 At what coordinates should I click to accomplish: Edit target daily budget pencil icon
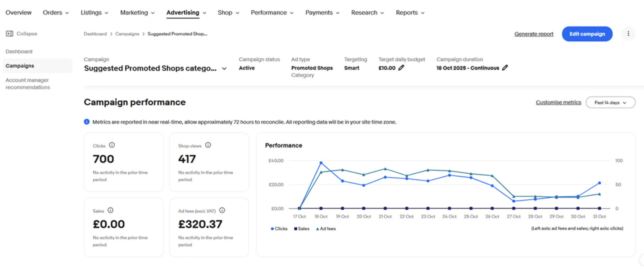tap(401, 68)
